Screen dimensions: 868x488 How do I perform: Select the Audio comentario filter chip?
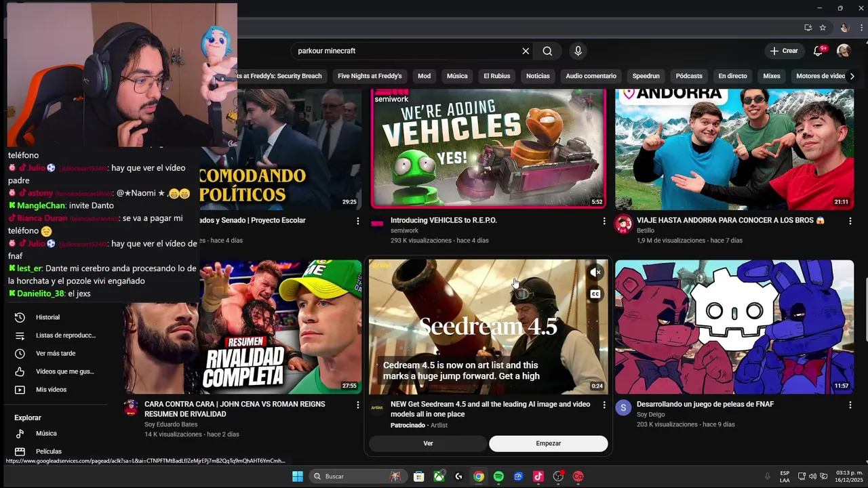pos(591,76)
